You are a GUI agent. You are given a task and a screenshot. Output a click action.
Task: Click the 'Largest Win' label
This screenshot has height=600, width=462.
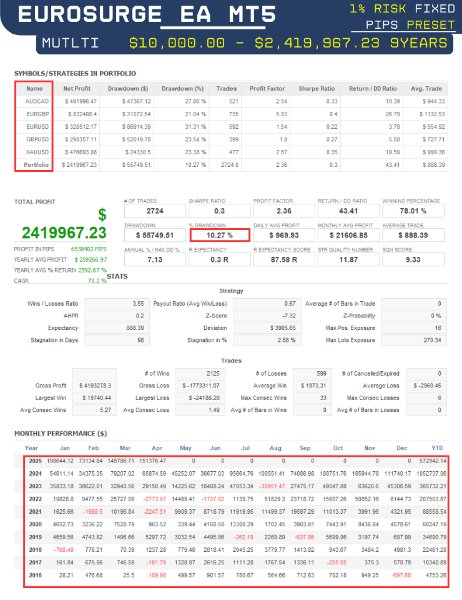pyautogui.click(x=51, y=398)
